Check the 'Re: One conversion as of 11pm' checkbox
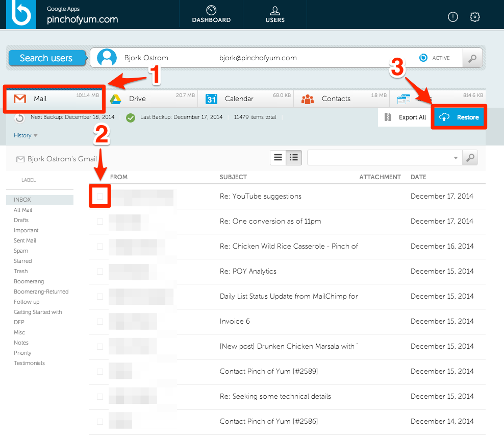Viewport: 504px width, 437px height. 100,222
